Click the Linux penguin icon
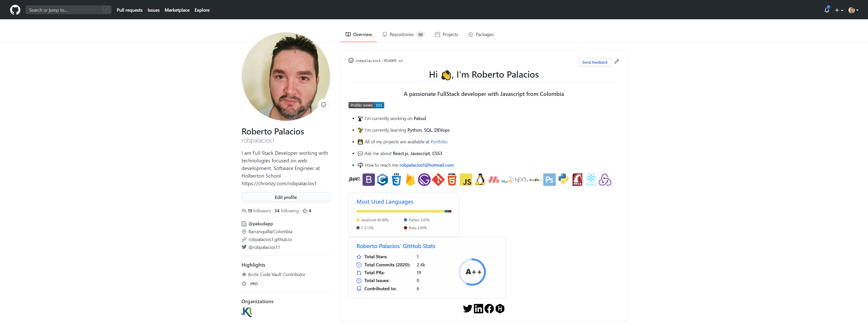 (480, 180)
